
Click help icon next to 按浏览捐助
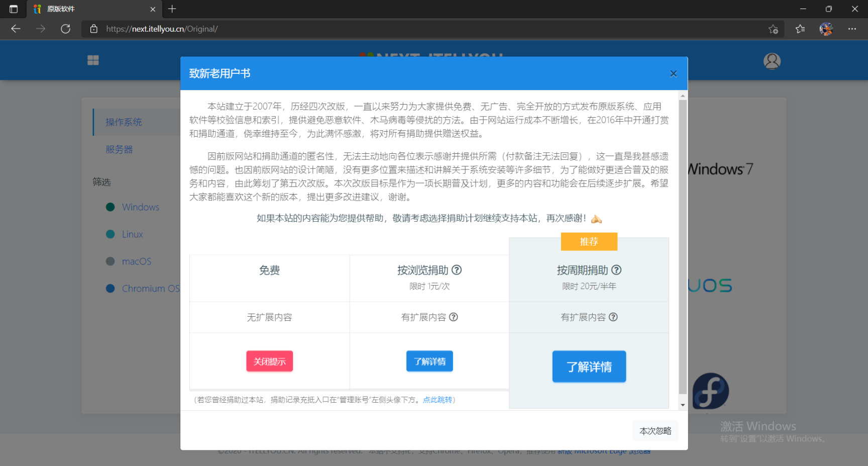tap(457, 270)
